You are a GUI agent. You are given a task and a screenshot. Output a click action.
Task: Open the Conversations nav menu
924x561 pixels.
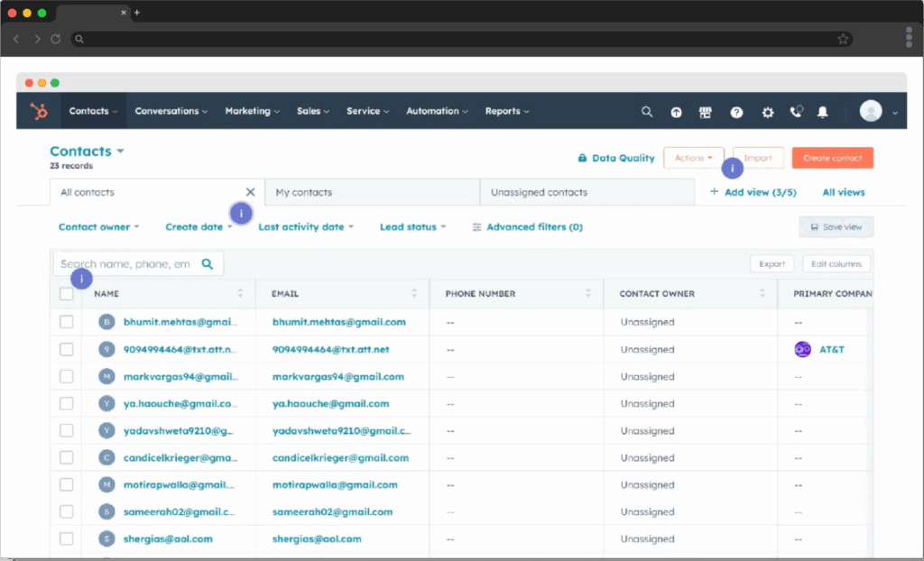click(171, 111)
